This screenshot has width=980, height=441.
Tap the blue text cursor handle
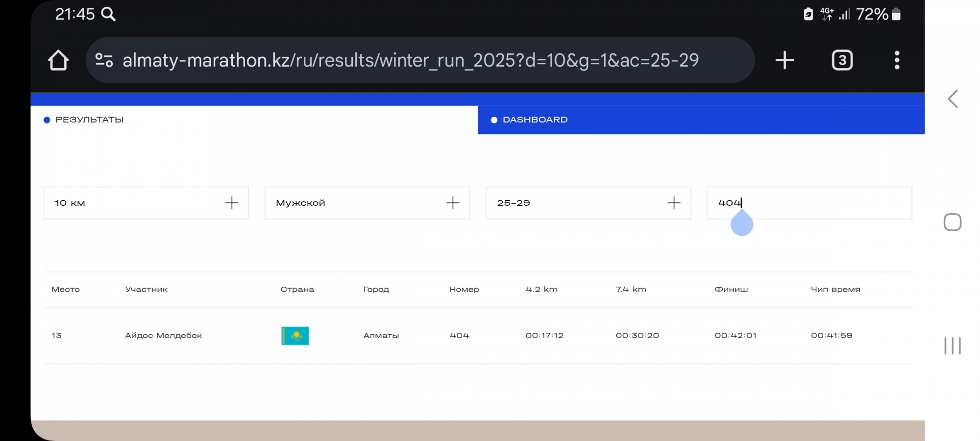741,225
